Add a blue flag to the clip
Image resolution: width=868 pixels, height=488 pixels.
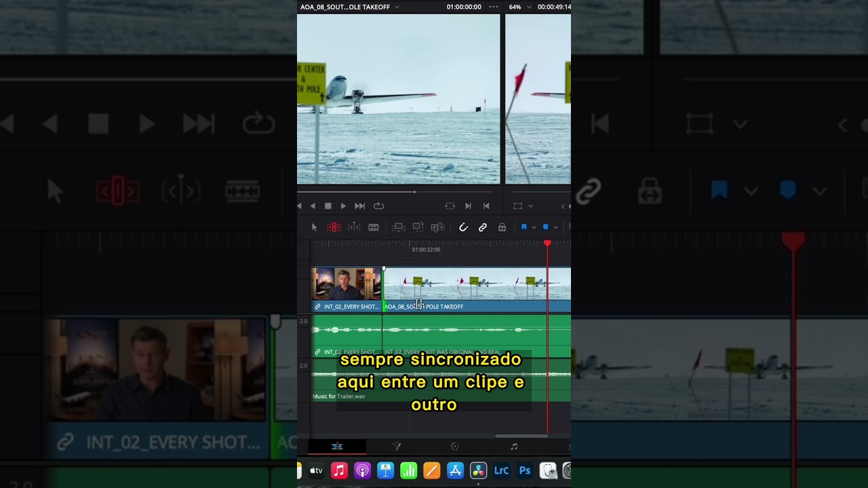click(x=524, y=227)
